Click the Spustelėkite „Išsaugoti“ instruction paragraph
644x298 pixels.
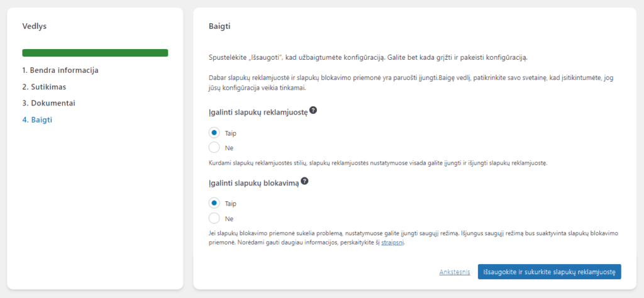pos(368,58)
